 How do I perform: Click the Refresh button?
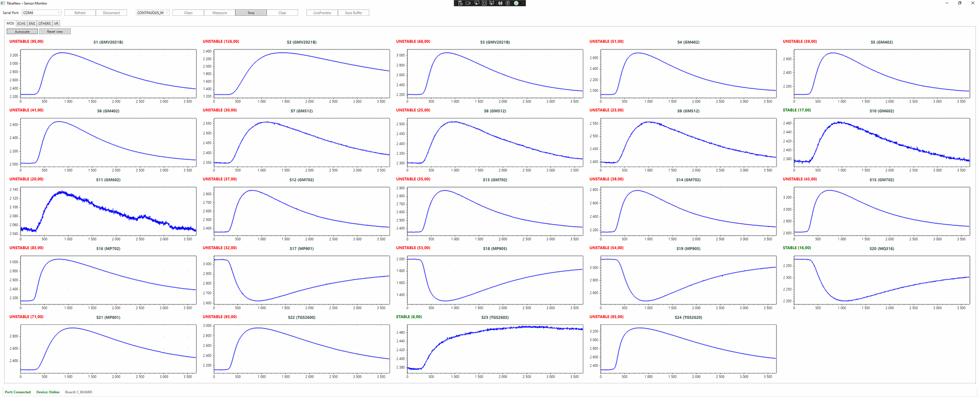(x=80, y=13)
